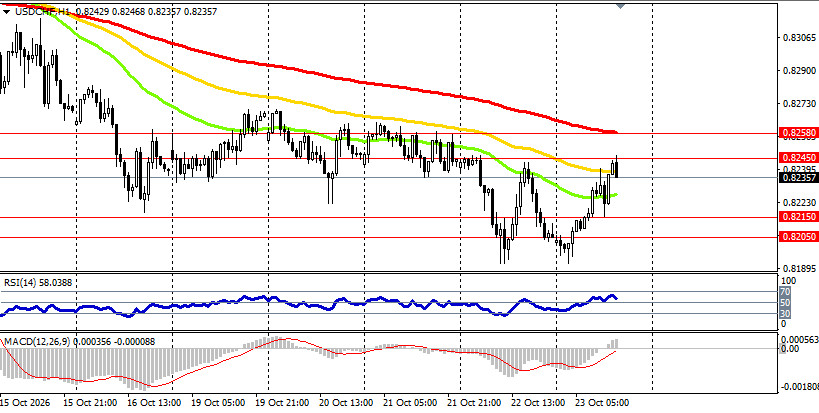
Task: Select the red 0.82450 level label
Action: pos(798,158)
